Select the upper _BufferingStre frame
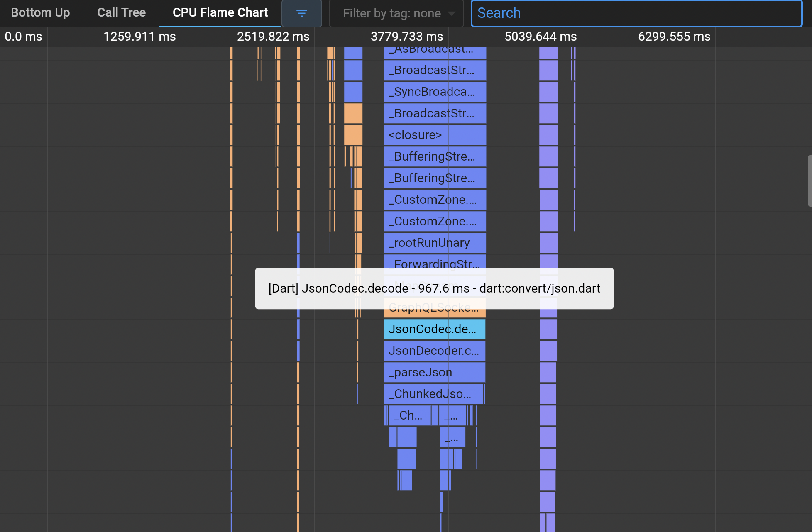This screenshot has height=532, width=812. [434, 156]
